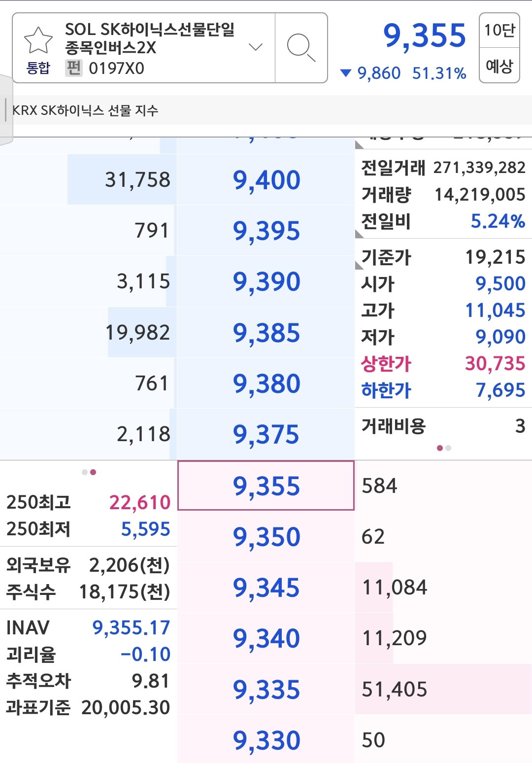Tap the 시가 9,500 value
The image size is (532, 763).
[x=500, y=284]
